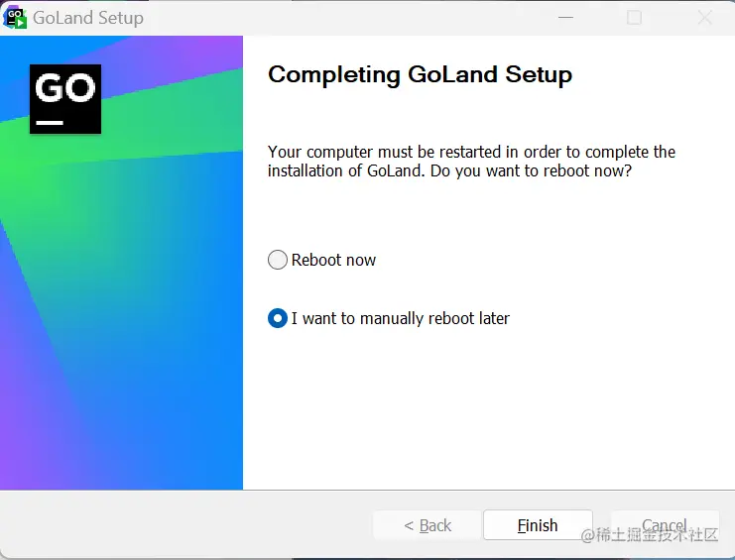Minimize the GoLand Setup window
Viewport: 735px width, 560px height.
[x=564, y=18]
